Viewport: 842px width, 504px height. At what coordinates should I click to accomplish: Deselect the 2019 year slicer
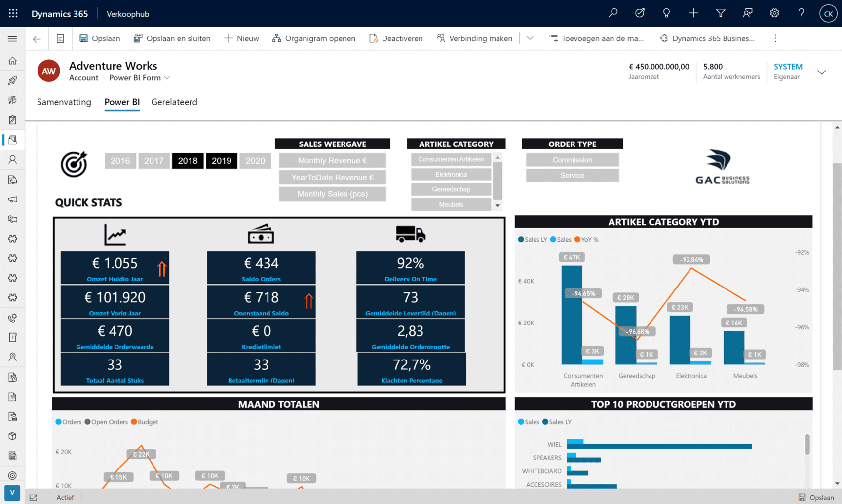(222, 161)
